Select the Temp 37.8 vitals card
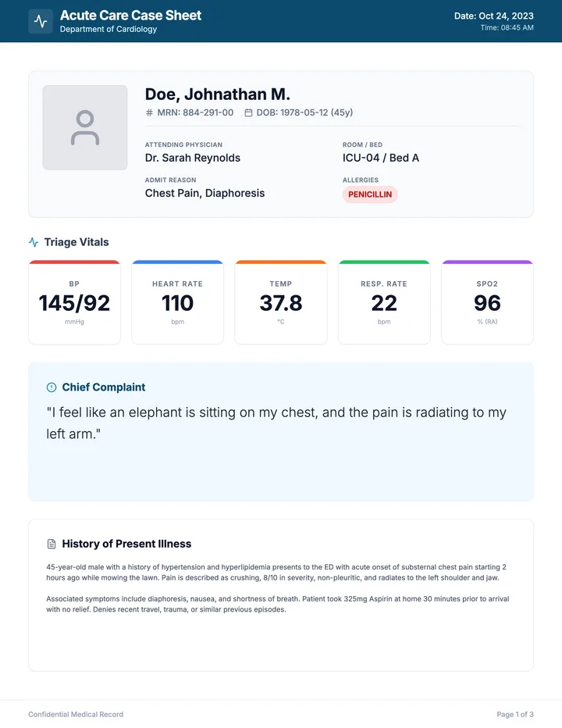The width and height of the screenshot is (562, 728). click(x=281, y=302)
